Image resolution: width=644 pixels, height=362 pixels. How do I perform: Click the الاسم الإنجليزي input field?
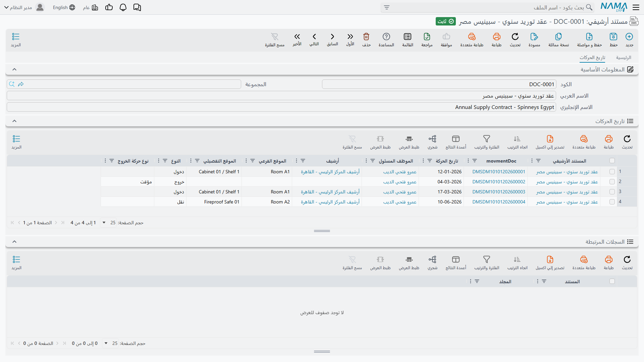coord(281,107)
